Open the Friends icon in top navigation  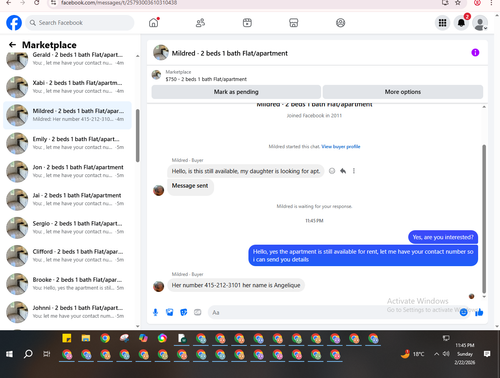click(200, 23)
